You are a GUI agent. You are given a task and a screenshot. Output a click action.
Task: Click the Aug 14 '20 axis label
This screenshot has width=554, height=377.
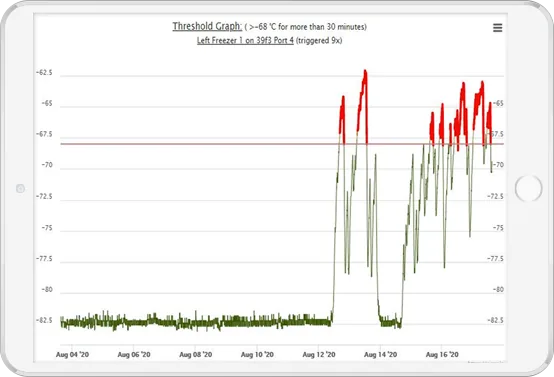(381, 354)
